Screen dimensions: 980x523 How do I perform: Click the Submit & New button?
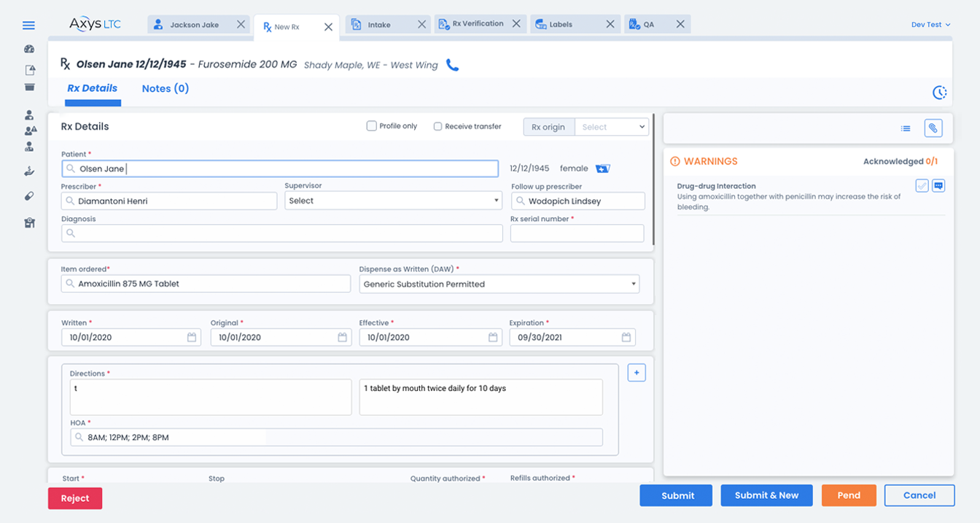767,495
